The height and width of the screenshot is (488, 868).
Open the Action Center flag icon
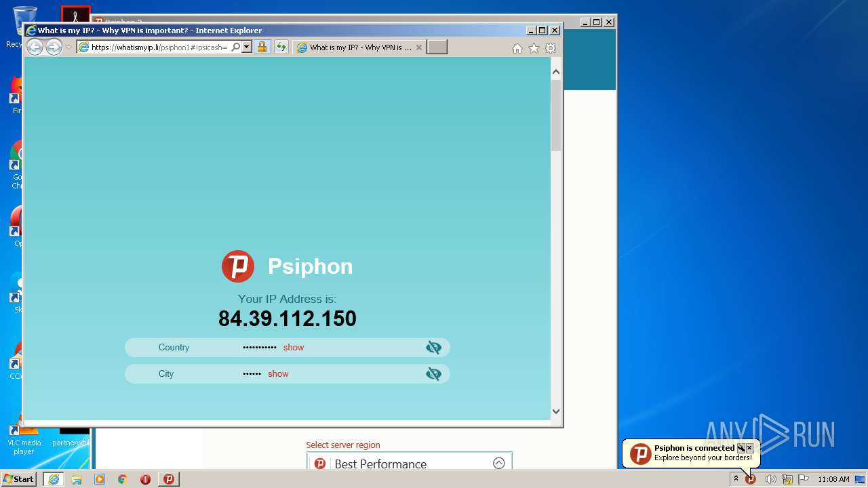[804, 479]
